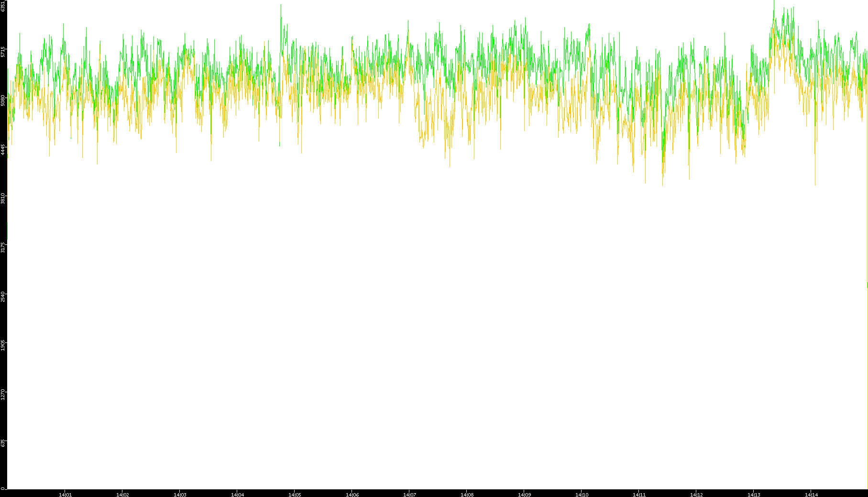Image resolution: width=868 pixels, height=497 pixels.
Task: Select the 14:09 time marker
Action: pyautogui.click(x=524, y=495)
